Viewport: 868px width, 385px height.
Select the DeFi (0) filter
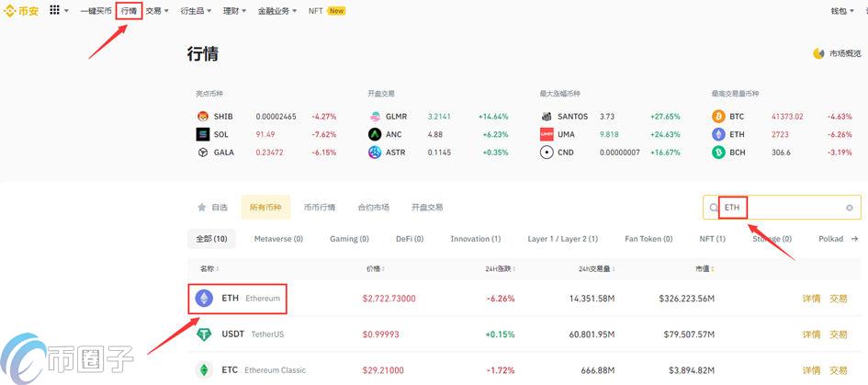(410, 239)
